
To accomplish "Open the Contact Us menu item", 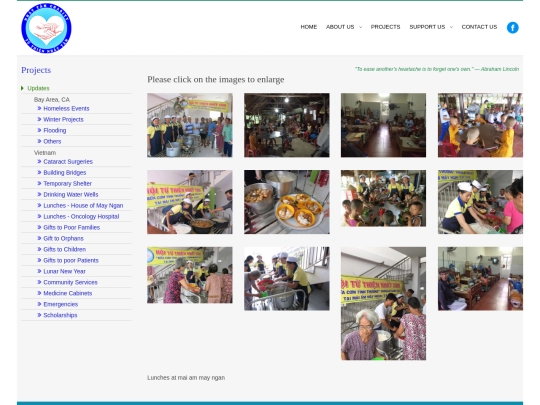I will [x=479, y=27].
